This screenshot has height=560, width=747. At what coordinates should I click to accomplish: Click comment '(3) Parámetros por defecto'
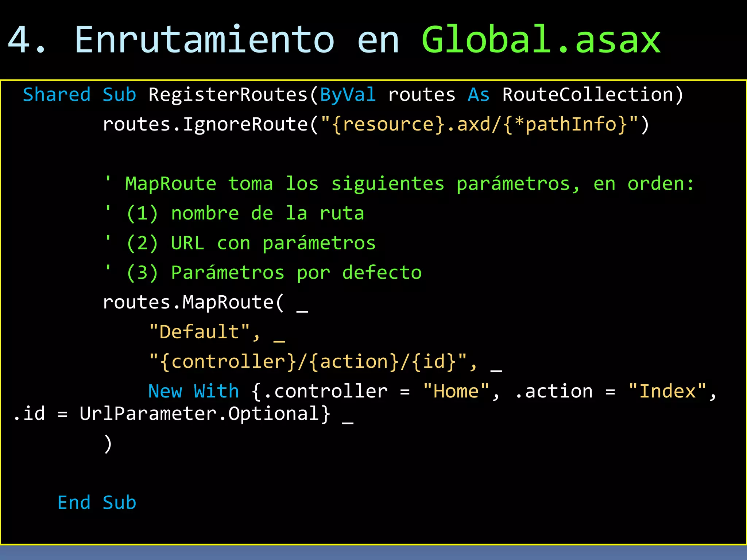point(274,273)
